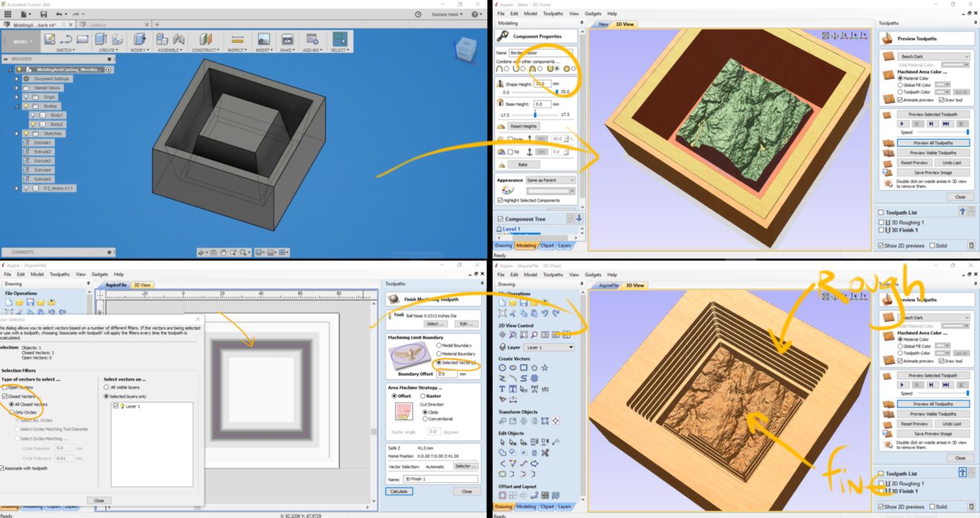Open the Appearance Same as Parent dropdown
This screenshot has width=980, height=518.
pyautogui.click(x=551, y=180)
